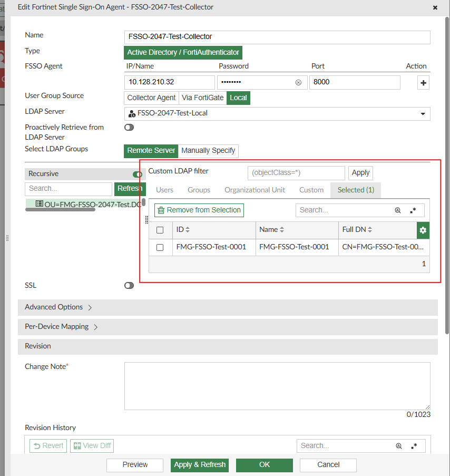The height and width of the screenshot is (476, 450).
Task: Click the Revision History Search box
Action: coord(361,445)
